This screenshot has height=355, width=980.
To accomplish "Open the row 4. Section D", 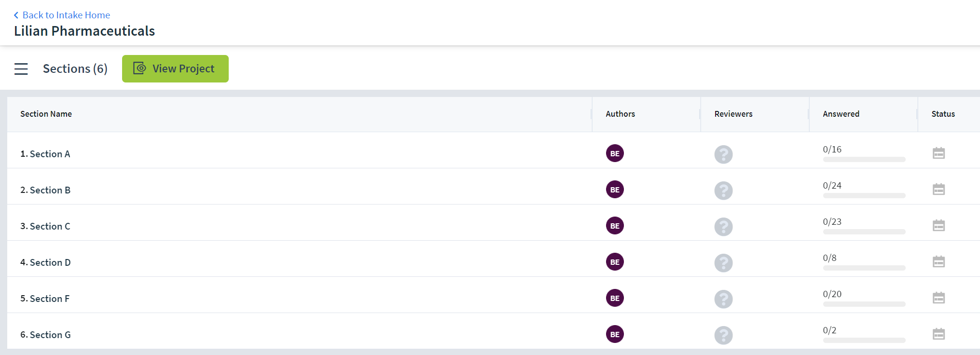I will coord(493,259).
